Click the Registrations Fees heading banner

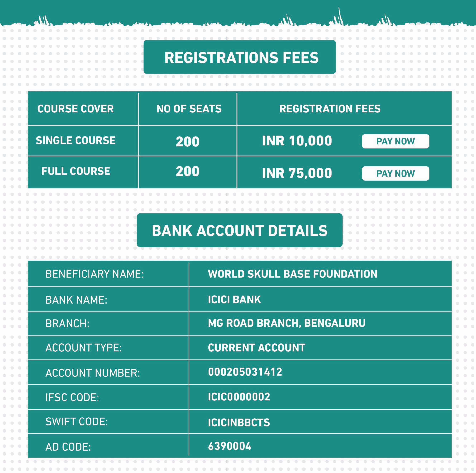240,57
